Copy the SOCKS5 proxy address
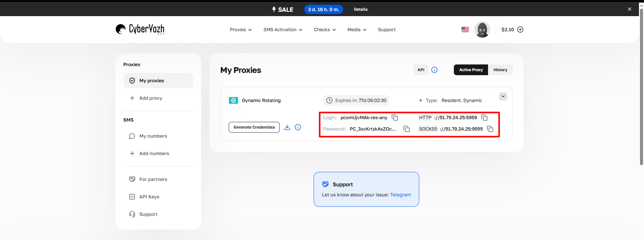This screenshot has height=240, width=644. click(490, 129)
